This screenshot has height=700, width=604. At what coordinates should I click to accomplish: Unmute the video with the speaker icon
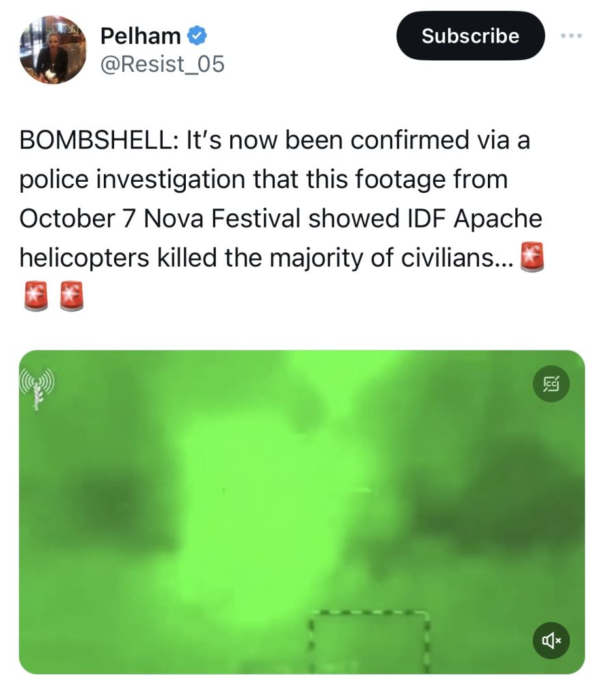point(551,641)
